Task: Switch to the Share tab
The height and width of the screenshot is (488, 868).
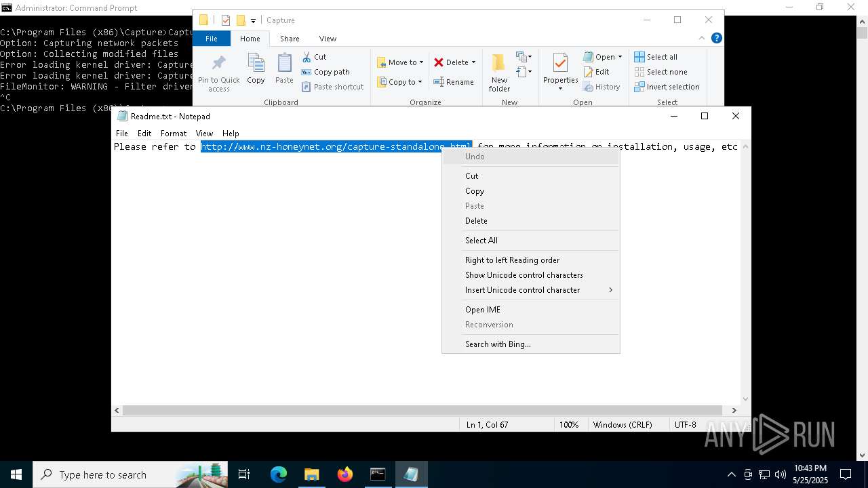Action: pyautogui.click(x=290, y=39)
